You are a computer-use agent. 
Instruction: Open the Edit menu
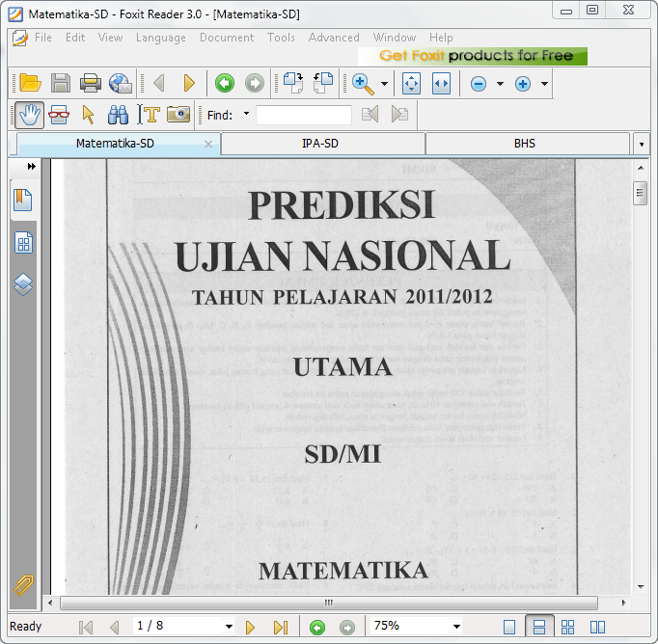[x=75, y=38]
